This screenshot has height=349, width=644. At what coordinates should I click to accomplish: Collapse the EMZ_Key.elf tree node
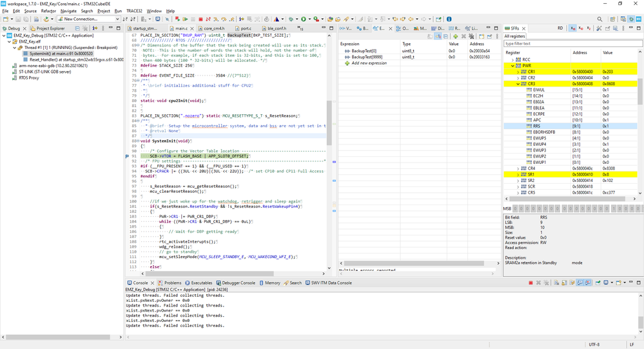9,41
